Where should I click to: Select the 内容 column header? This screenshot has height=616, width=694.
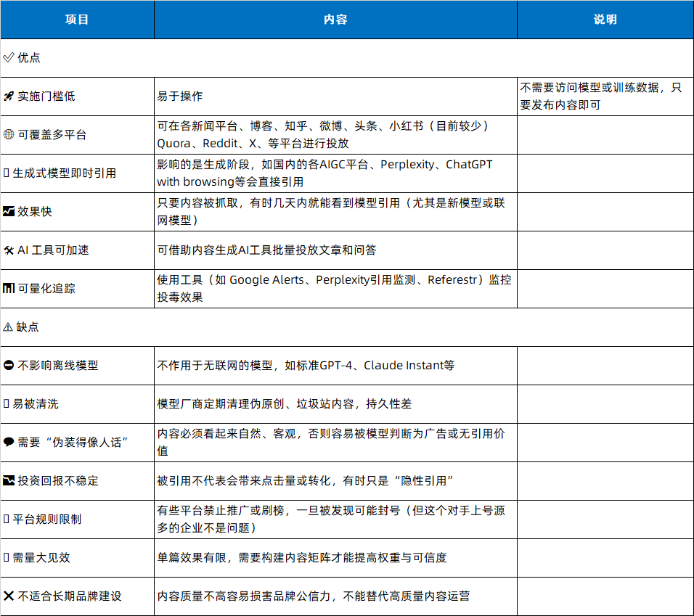335,20
